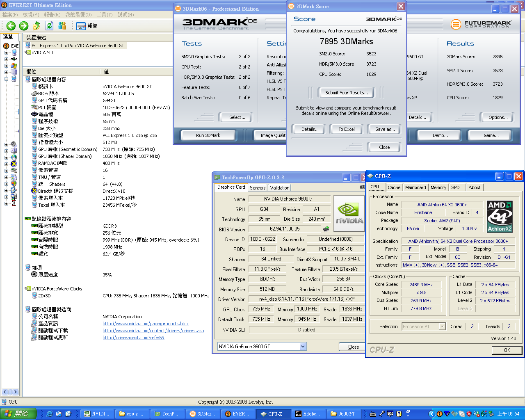Close the 3DMark Score dialog with Close button
This screenshot has width=525, height=420.
[384, 147]
